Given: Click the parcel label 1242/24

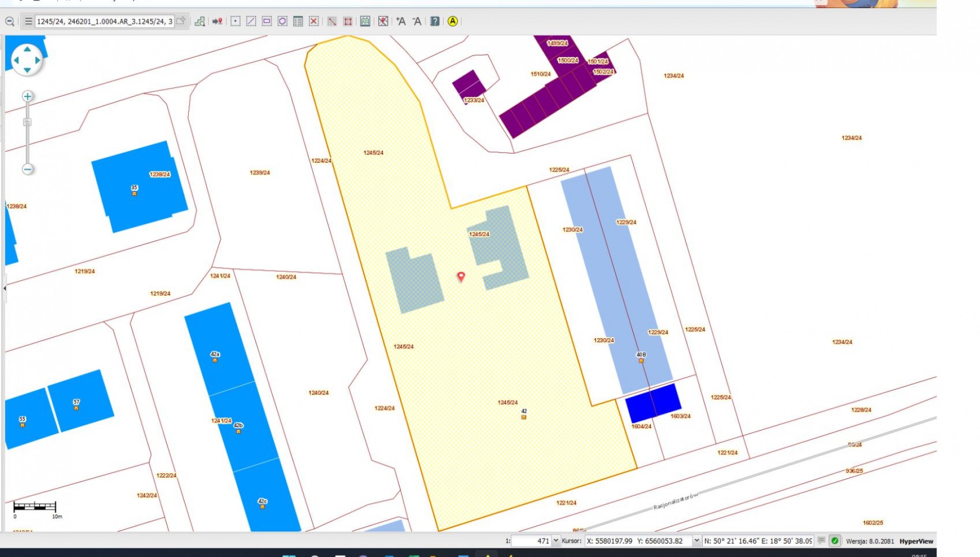Looking at the screenshot, I should (x=147, y=496).
